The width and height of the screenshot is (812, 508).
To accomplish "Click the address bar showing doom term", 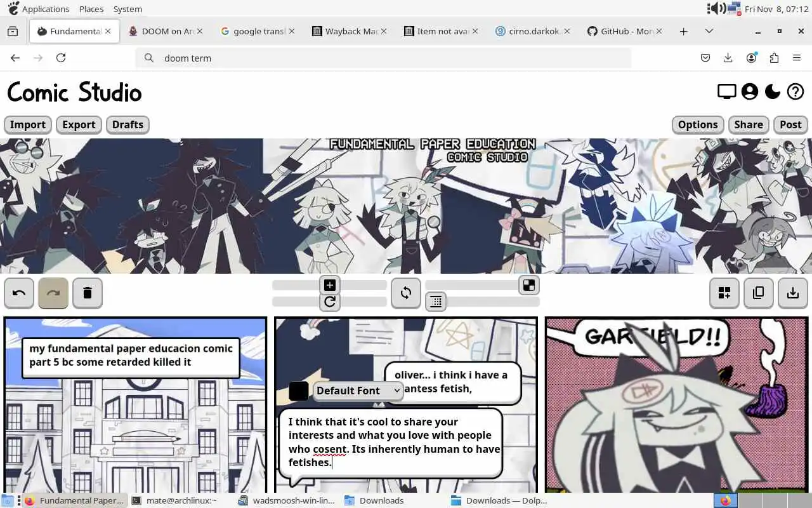I will (383, 58).
